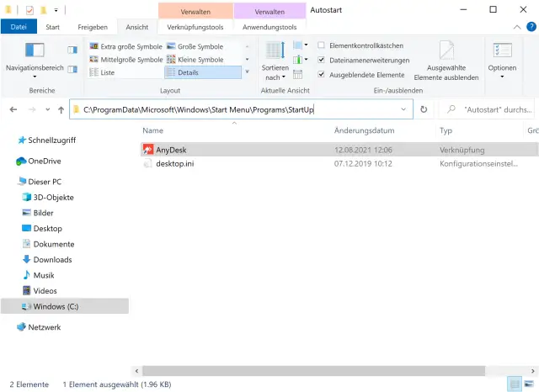The image size is (539, 392).
Task: Open the group-by icon dropdown
Action: [x=301, y=45]
